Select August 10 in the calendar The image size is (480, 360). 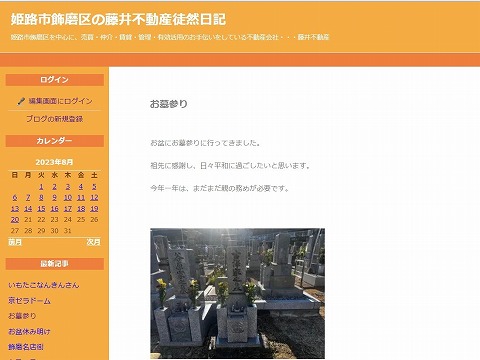click(x=68, y=198)
